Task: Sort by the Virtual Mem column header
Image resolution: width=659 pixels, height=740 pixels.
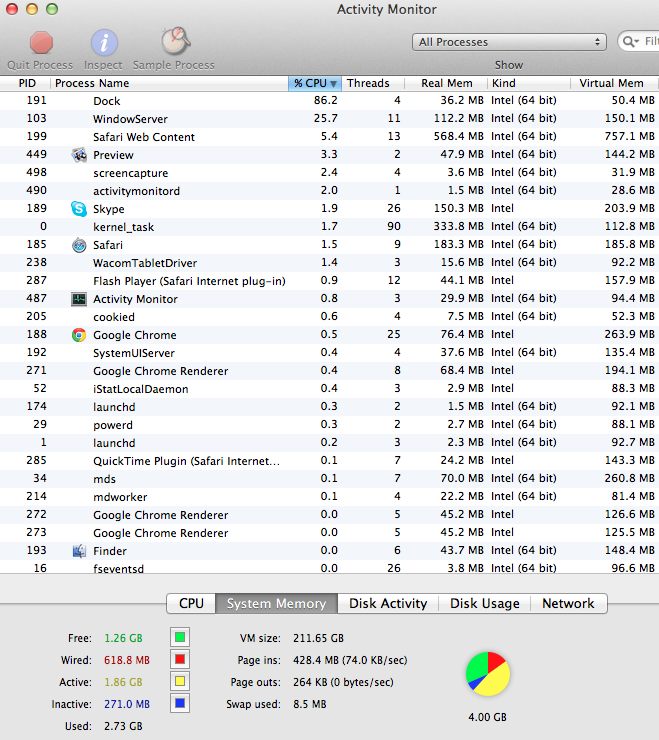Action: click(x=614, y=83)
